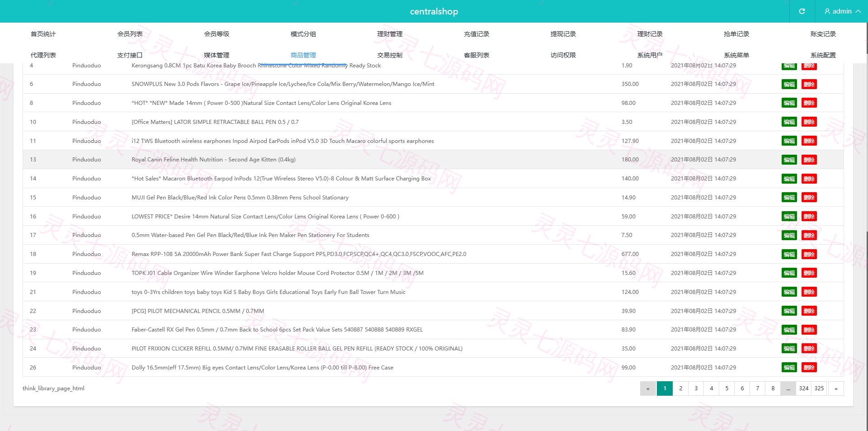Jump to page 324
Viewport: 868px width, 431px height.
click(x=804, y=388)
